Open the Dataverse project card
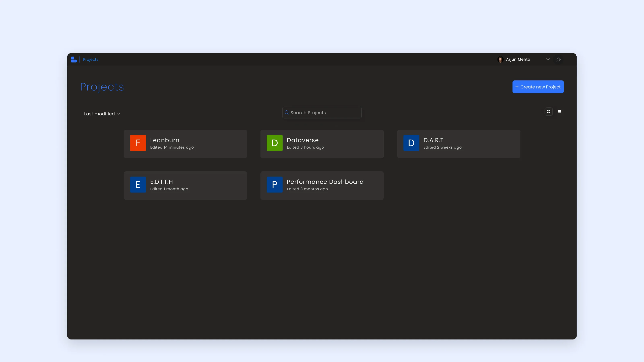 coord(322,144)
